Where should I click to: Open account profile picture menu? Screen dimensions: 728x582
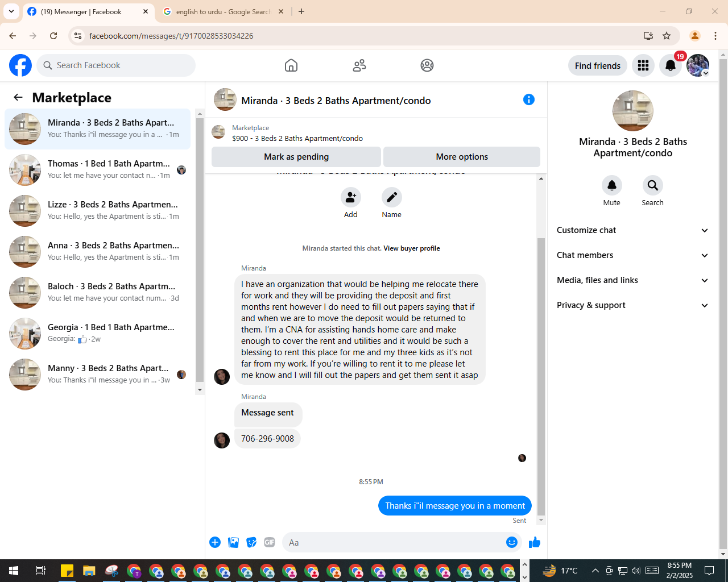pos(698,65)
